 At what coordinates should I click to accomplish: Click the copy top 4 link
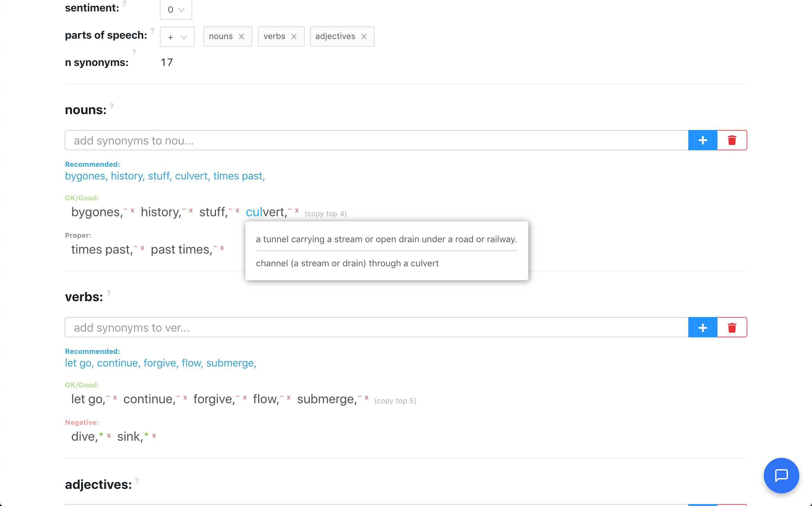coord(325,214)
